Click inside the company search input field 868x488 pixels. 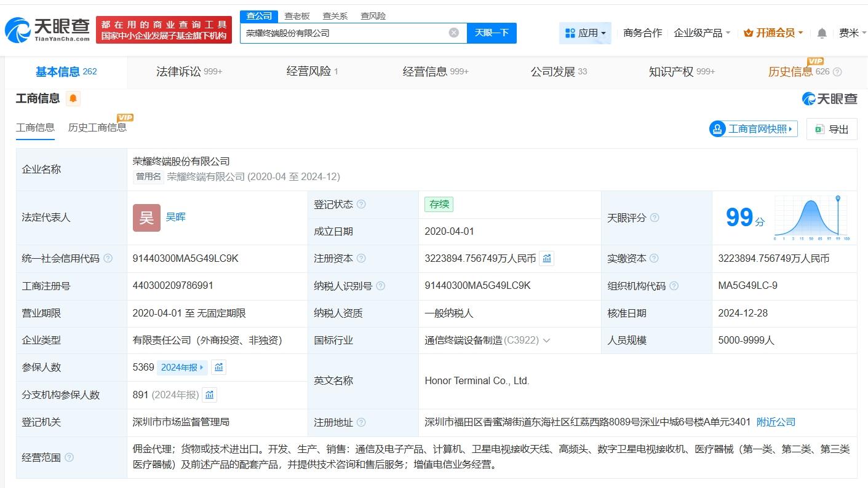(x=344, y=33)
